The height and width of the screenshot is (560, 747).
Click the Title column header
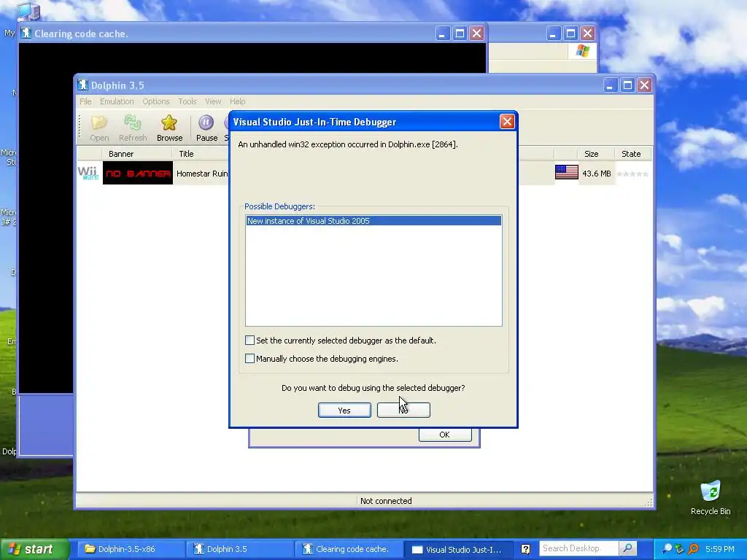(201, 154)
